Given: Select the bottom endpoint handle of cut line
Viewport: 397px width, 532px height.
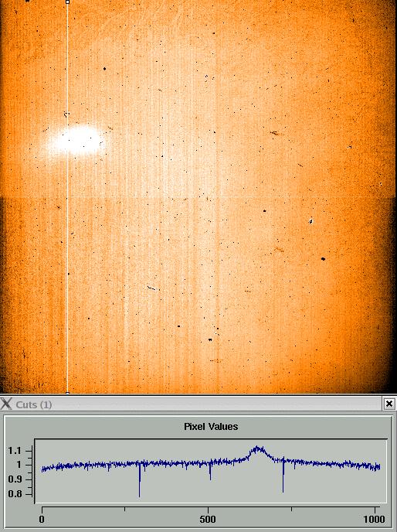Looking at the screenshot, I should coord(67,393).
